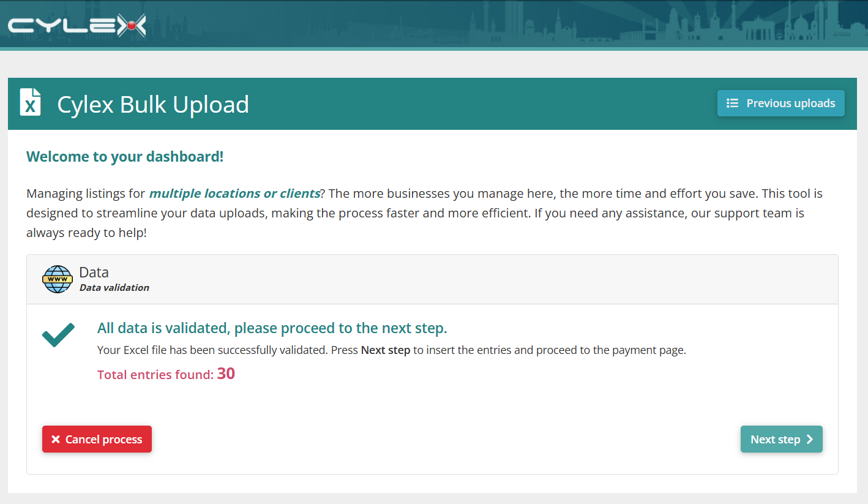Click the All data is validated message
868x504 pixels.
coord(272,328)
